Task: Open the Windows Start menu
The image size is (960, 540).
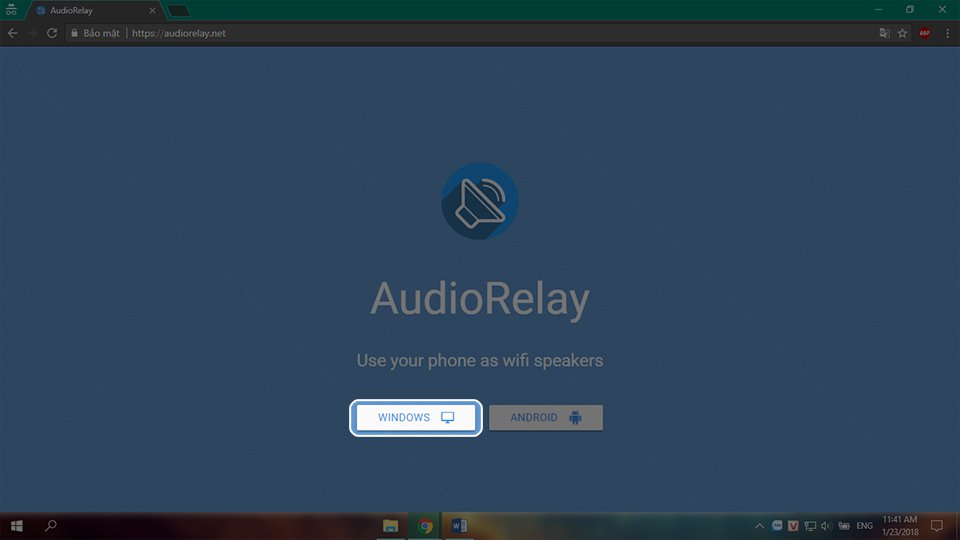Action: 17,526
